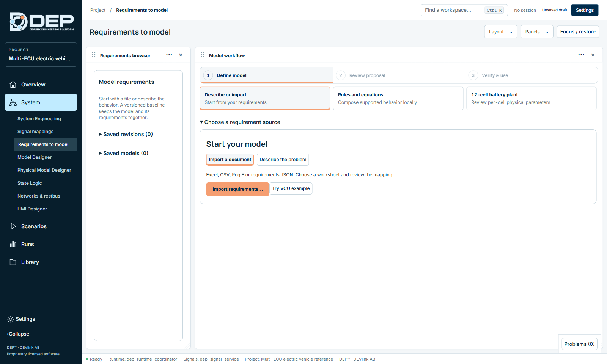This screenshot has width=607, height=364.
Task: Select the Review proposal step
Action: (x=399, y=75)
